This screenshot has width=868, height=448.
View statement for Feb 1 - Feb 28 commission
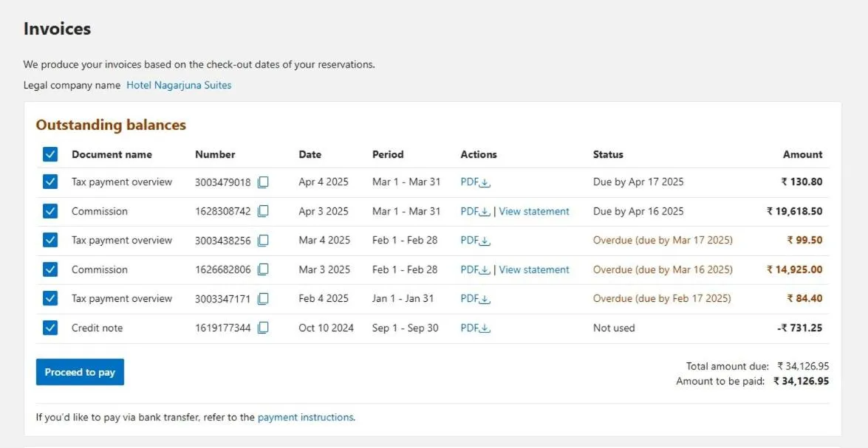(534, 269)
